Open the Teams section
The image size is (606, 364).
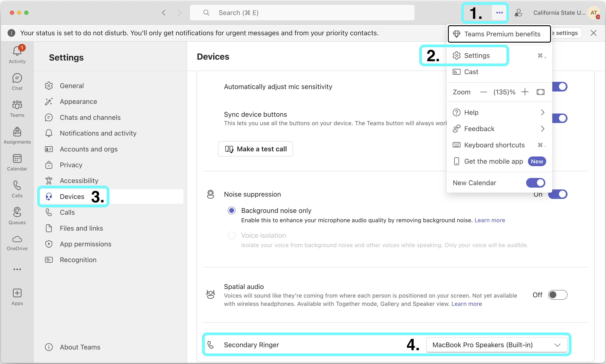point(17,109)
